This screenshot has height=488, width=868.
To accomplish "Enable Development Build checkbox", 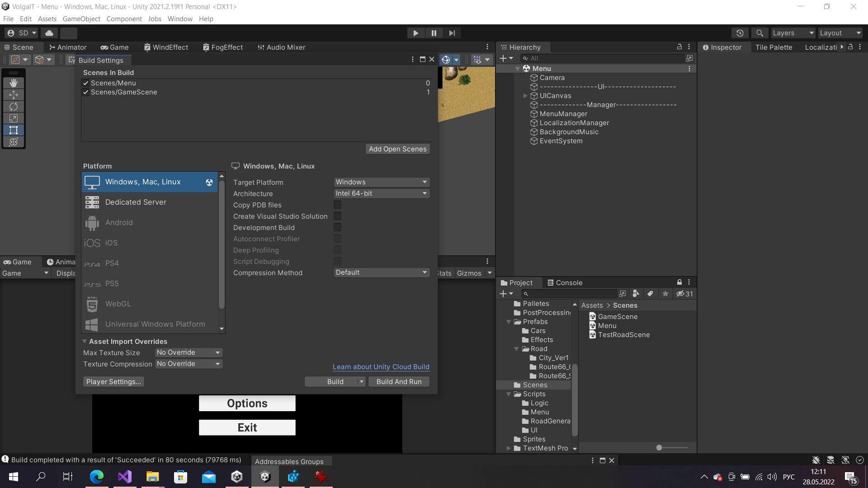I will (337, 227).
